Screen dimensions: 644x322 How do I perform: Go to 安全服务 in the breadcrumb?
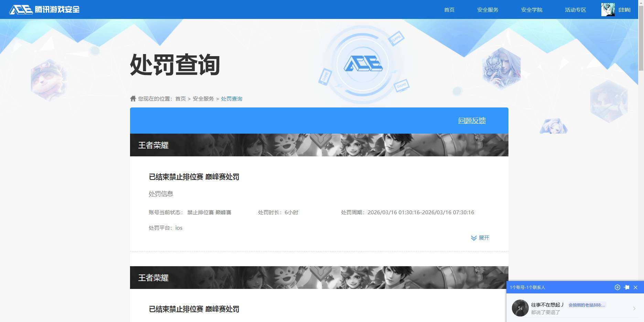tap(203, 99)
